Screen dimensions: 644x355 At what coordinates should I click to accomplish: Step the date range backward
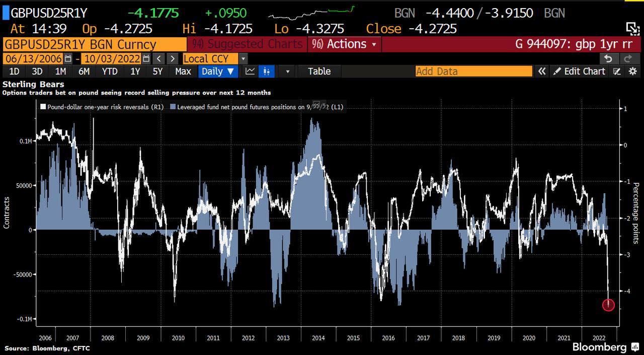click(158, 58)
